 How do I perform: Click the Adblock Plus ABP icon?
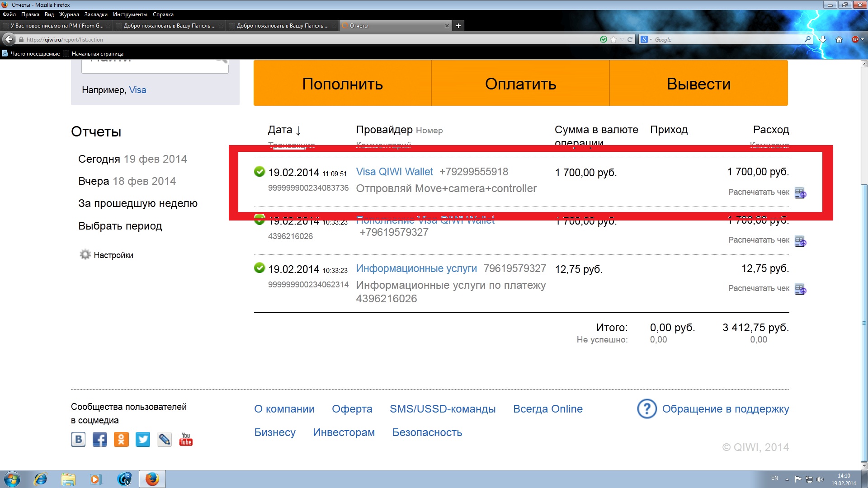coord(855,39)
